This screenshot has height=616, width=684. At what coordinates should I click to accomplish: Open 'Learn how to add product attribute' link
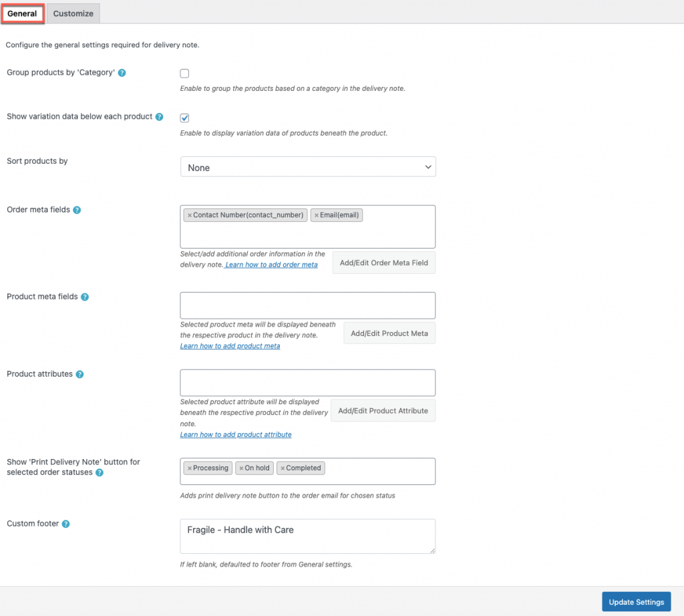point(236,434)
